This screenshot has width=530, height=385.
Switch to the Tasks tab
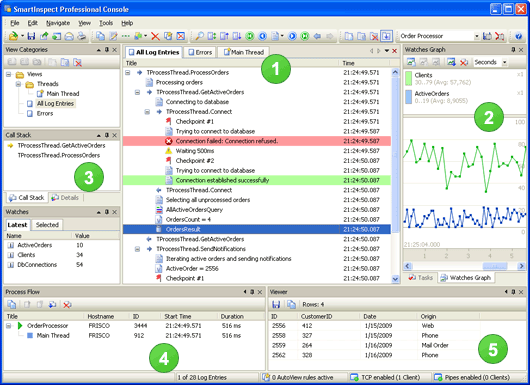coord(421,278)
